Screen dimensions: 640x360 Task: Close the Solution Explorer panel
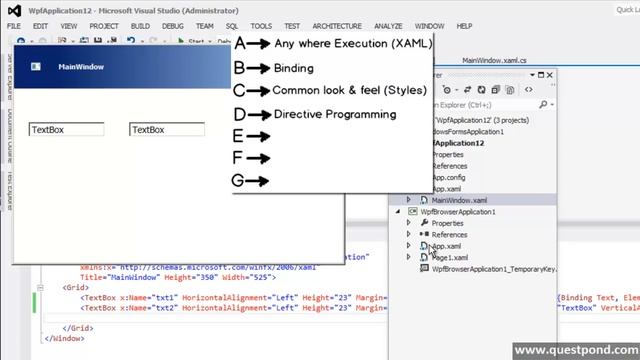[x=549, y=75]
